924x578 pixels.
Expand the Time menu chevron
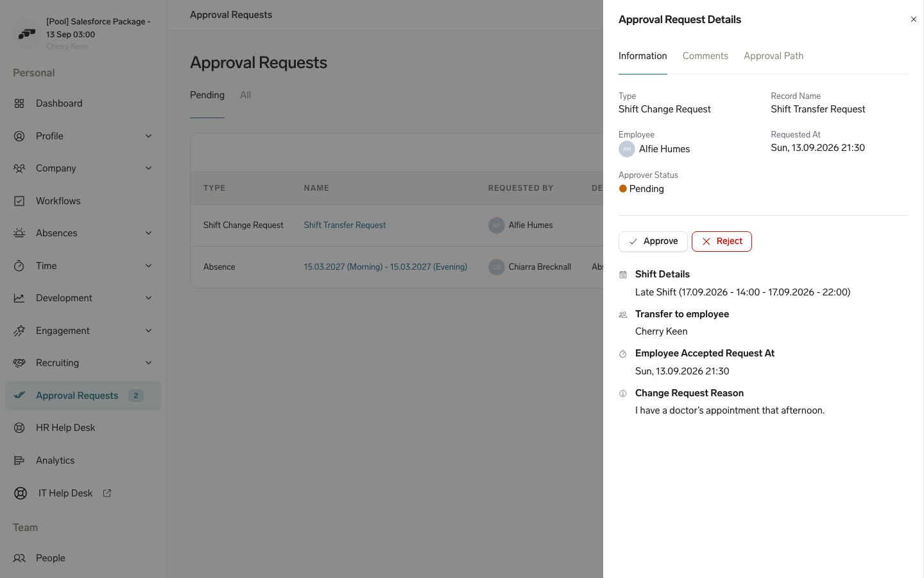coord(149,266)
